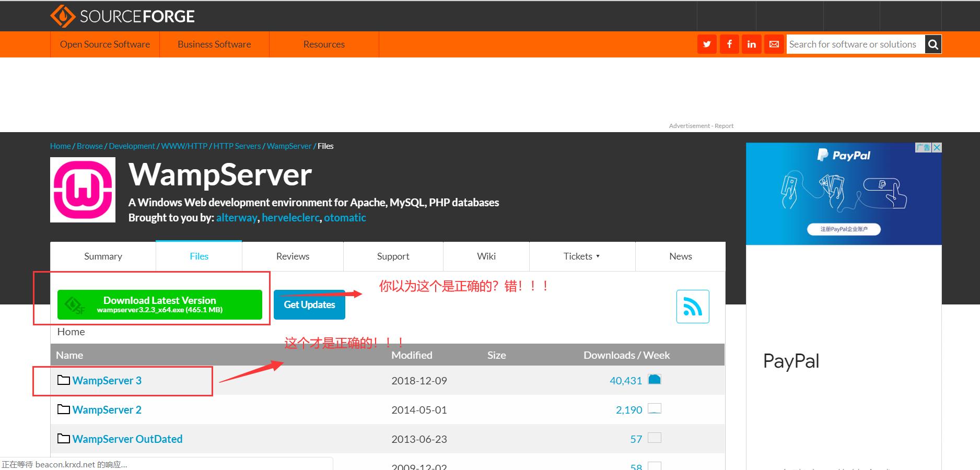Click the WampServer OutDated folder icon
The image size is (980, 470).
(x=64, y=439)
